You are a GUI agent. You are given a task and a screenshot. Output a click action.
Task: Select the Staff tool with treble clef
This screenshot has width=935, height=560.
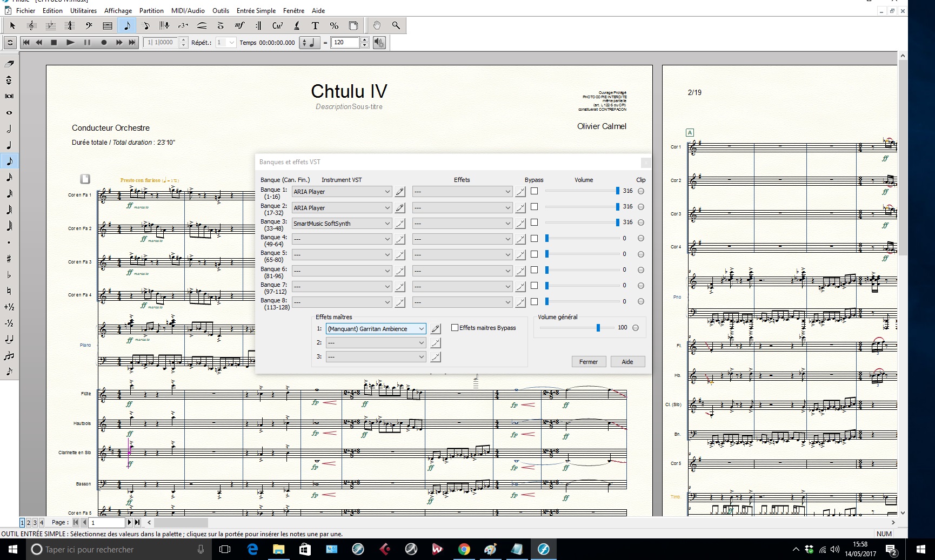(x=31, y=25)
